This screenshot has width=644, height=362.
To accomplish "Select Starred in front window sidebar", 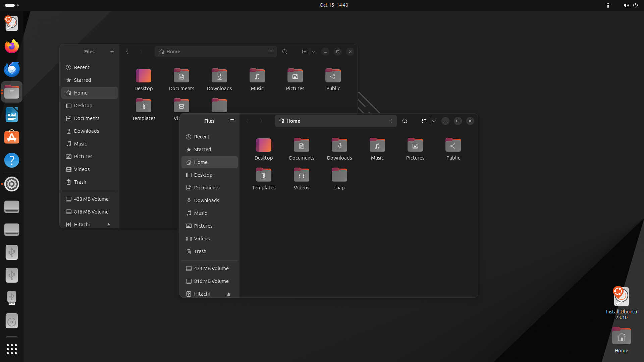I will click(x=210, y=149).
